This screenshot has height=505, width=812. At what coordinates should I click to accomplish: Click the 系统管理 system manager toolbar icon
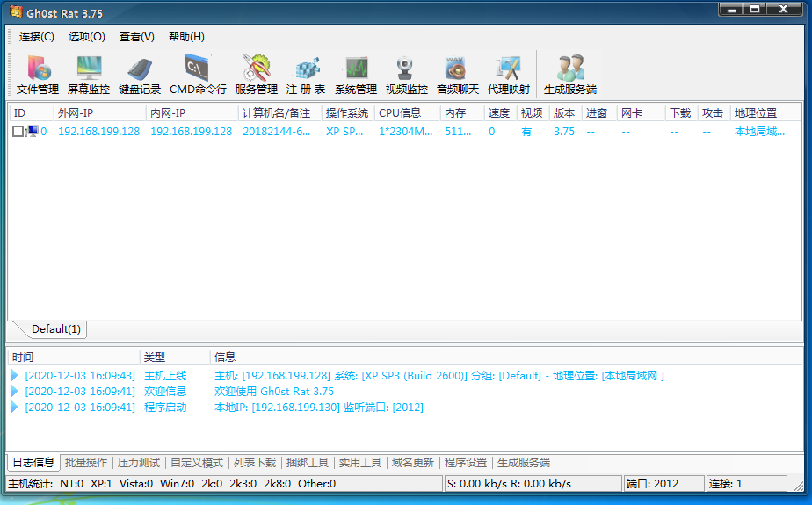point(356,75)
